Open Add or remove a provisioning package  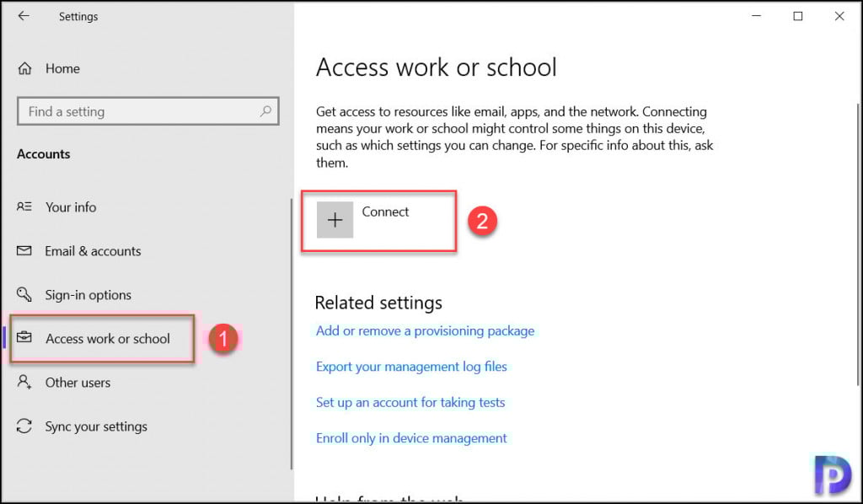pyautogui.click(x=425, y=330)
